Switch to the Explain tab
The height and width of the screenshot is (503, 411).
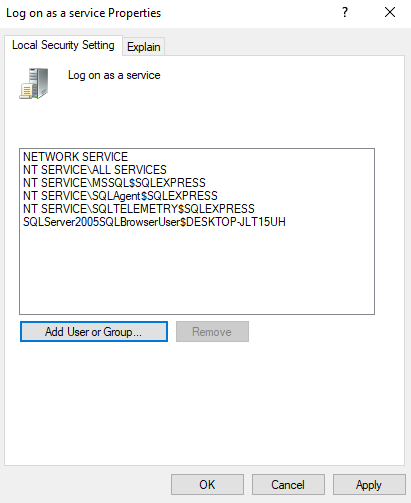(x=144, y=47)
